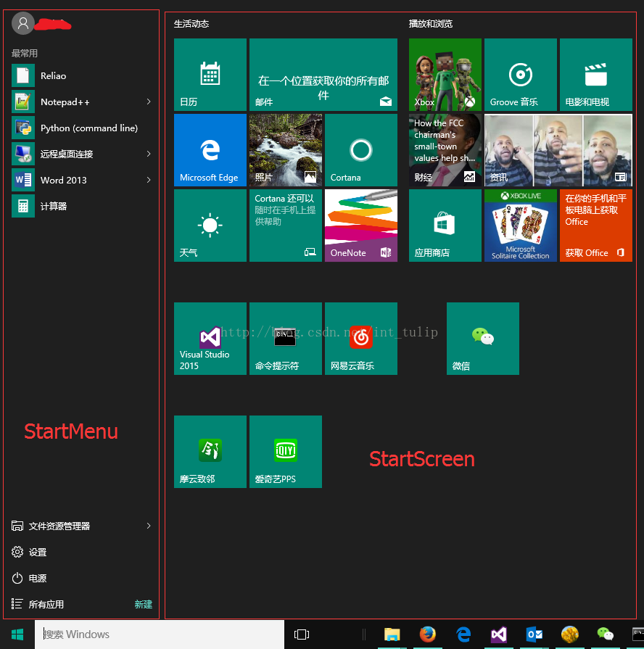
Task: Open the Cortana tile
Action: pyautogui.click(x=361, y=150)
